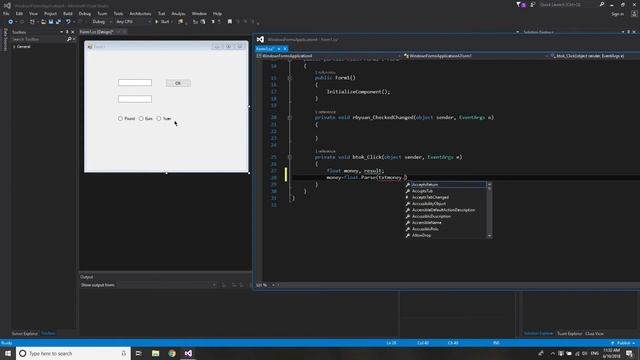
Task: Select the Form1.cs code tab
Action: (264, 49)
